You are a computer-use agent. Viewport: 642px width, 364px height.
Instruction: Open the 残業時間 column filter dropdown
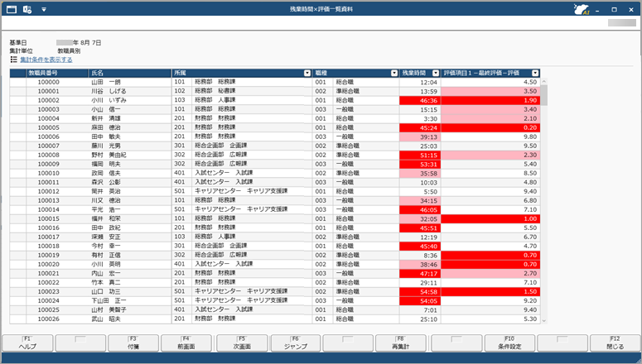(436, 73)
